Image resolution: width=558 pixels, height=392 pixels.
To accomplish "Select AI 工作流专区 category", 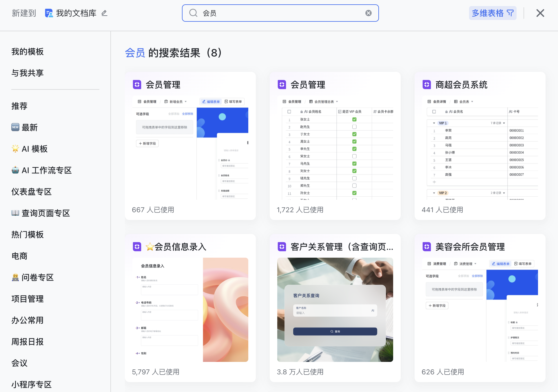I will click(47, 171).
